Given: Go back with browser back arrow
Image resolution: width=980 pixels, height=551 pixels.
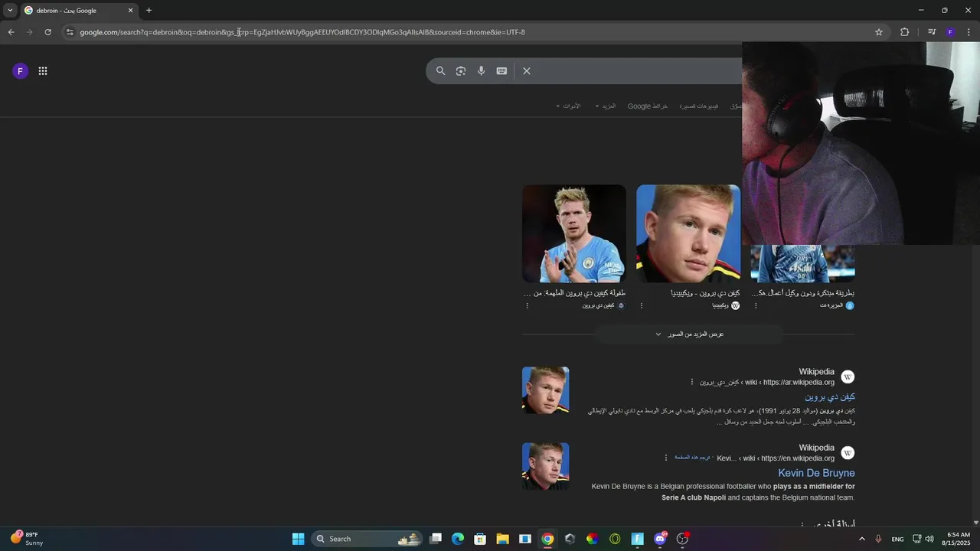Looking at the screenshot, I should [x=11, y=32].
